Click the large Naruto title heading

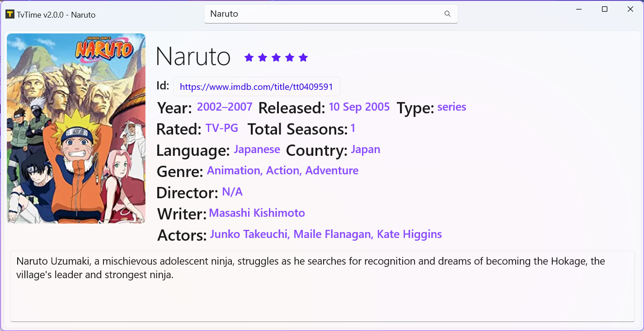pyautogui.click(x=193, y=57)
